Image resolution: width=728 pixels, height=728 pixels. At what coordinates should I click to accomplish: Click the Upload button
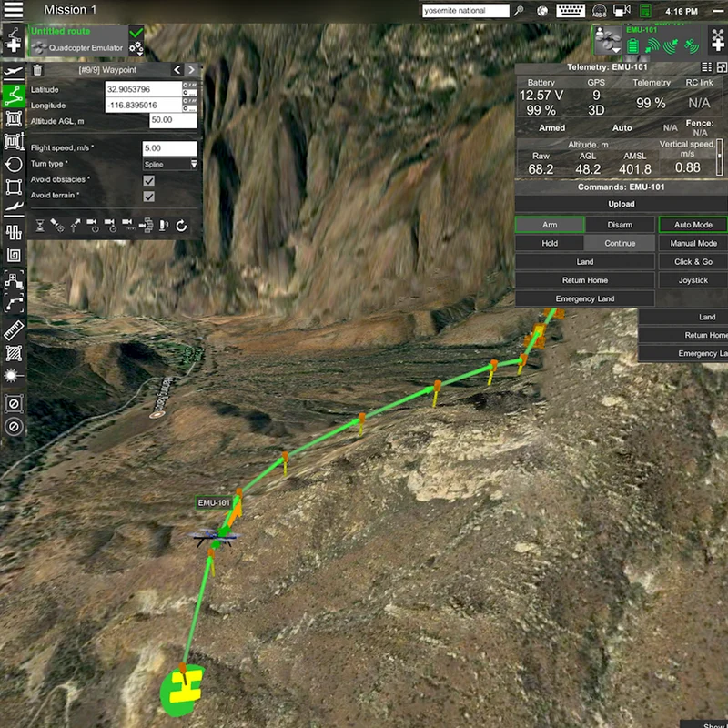622,204
